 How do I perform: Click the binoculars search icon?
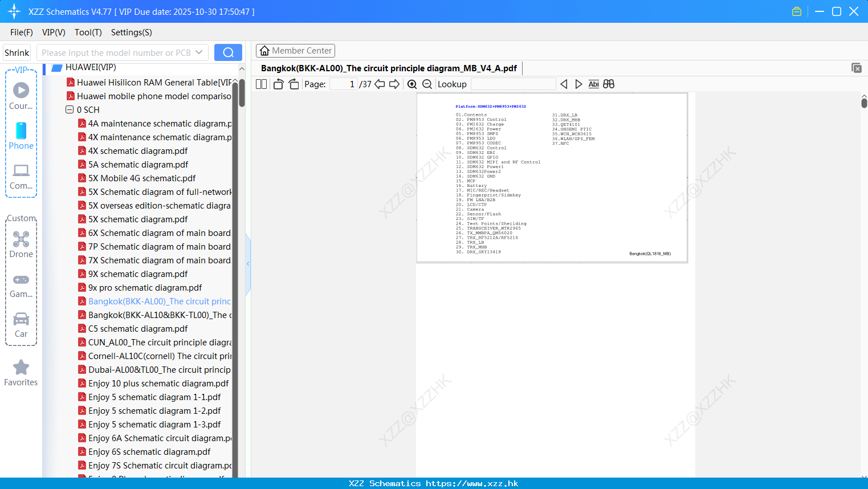pyautogui.click(x=609, y=84)
